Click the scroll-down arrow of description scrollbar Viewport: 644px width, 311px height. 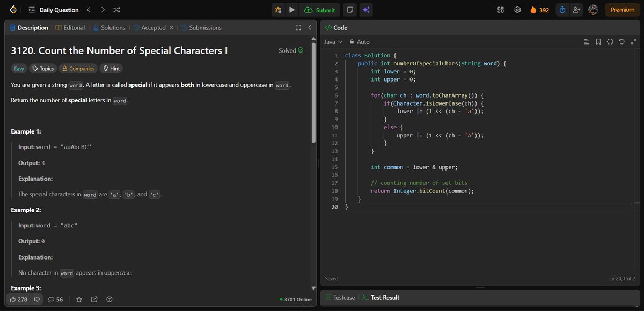(x=313, y=288)
